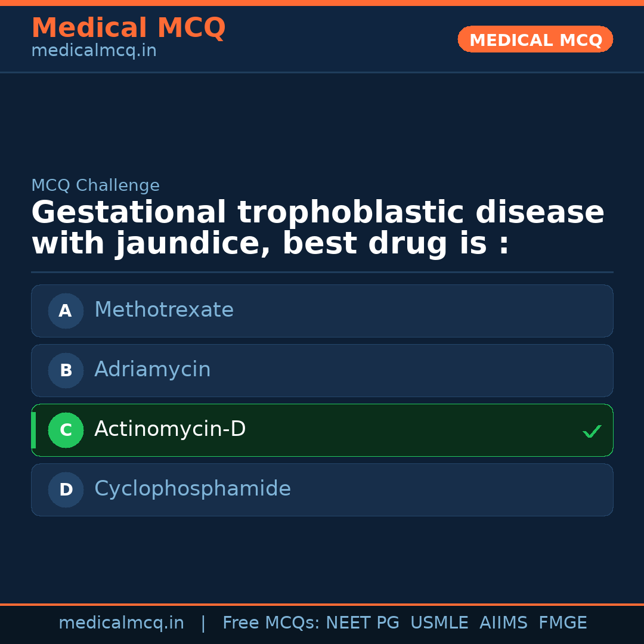Viewport: 644px width, 644px height.
Task: Click FMGE in the footer
Action: (x=562, y=623)
